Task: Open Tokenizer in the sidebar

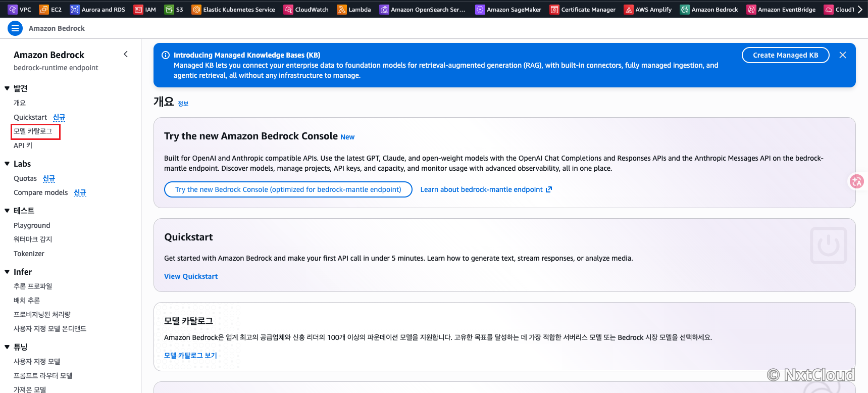Action: coord(29,254)
